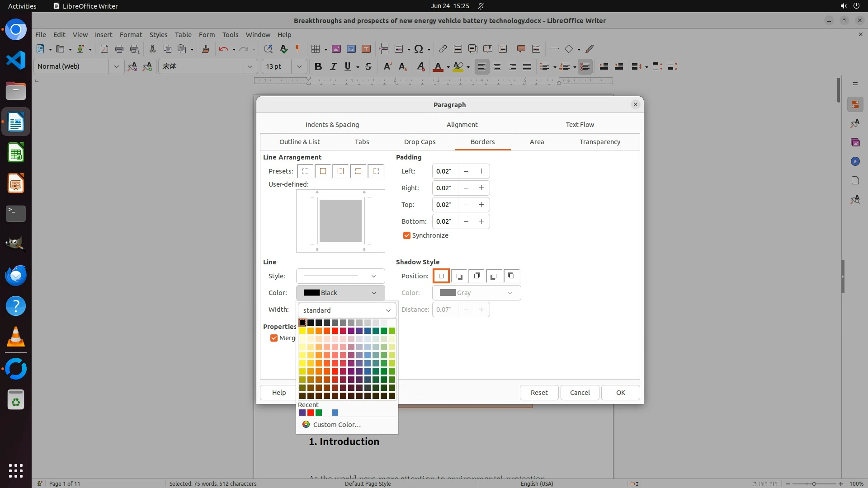Select the Box preset border arrangement

pyautogui.click(x=323, y=171)
